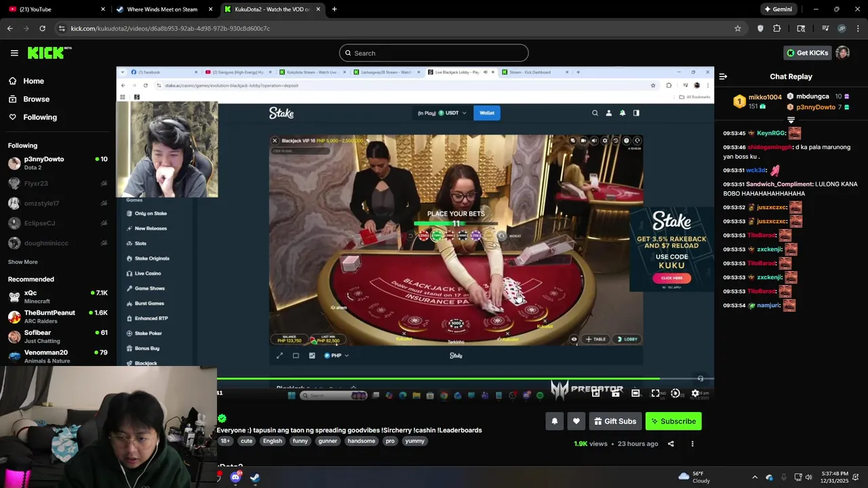
Task: Select the gunner tag
Action: (328, 441)
